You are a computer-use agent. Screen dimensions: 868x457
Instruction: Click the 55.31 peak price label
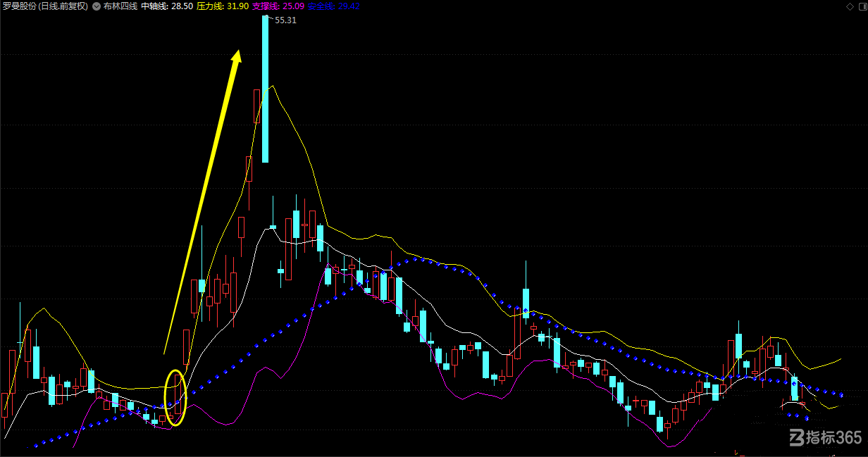[285, 20]
